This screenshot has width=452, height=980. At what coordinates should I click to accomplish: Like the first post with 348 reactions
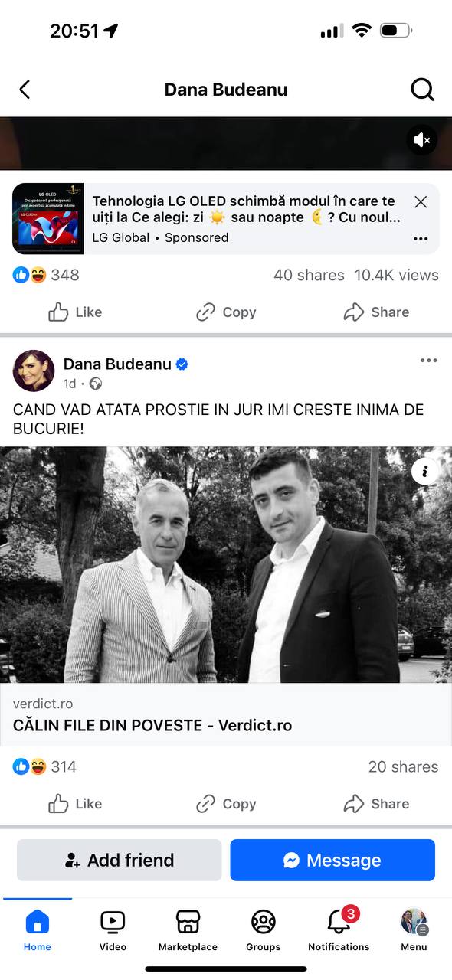tap(75, 312)
